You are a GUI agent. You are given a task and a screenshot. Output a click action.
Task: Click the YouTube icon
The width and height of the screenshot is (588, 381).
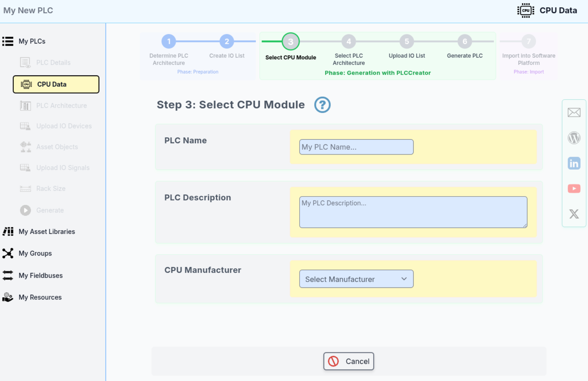click(574, 189)
